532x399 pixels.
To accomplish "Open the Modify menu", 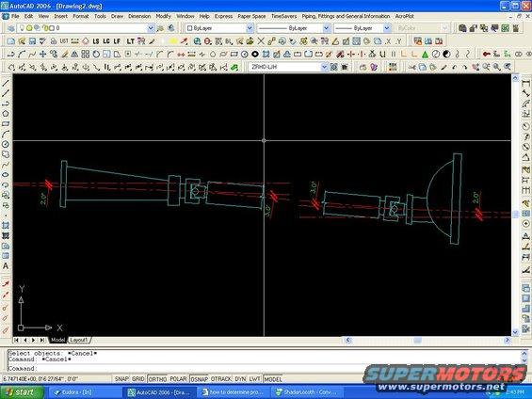I will pyautogui.click(x=164, y=16).
